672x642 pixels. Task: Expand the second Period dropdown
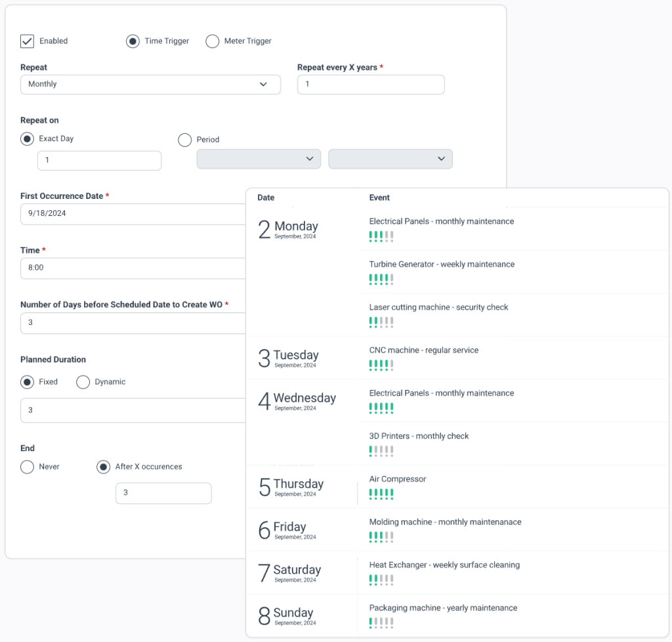point(390,159)
